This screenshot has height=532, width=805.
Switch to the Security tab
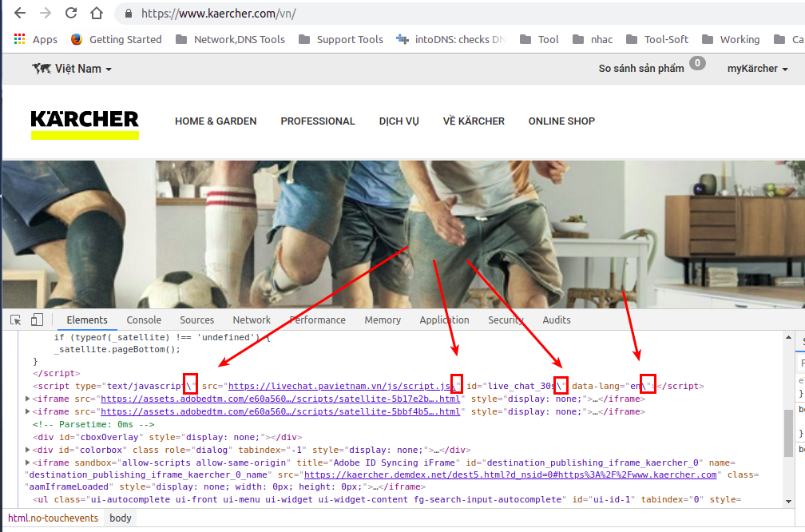pos(506,320)
